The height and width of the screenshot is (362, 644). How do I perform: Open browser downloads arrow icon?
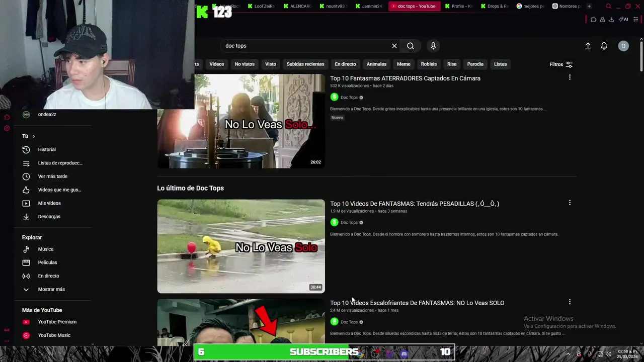(x=611, y=20)
